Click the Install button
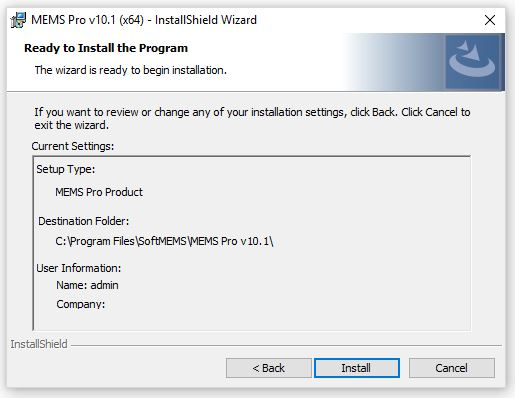The height and width of the screenshot is (398, 515). click(357, 368)
